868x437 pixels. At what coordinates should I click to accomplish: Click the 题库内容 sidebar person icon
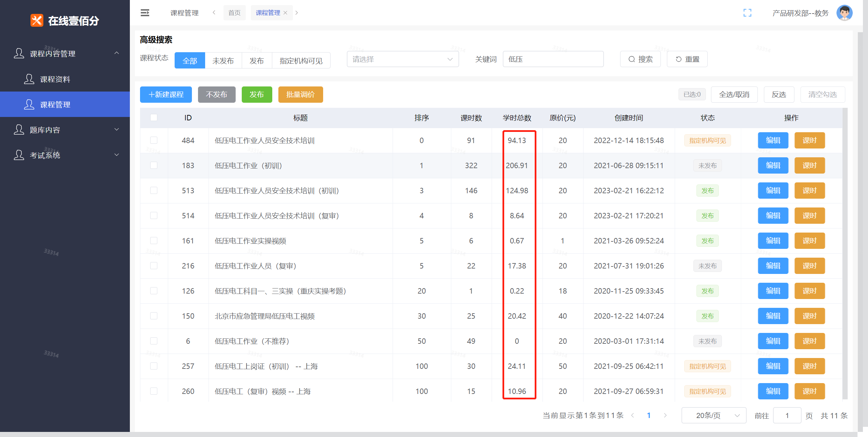click(x=19, y=130)
